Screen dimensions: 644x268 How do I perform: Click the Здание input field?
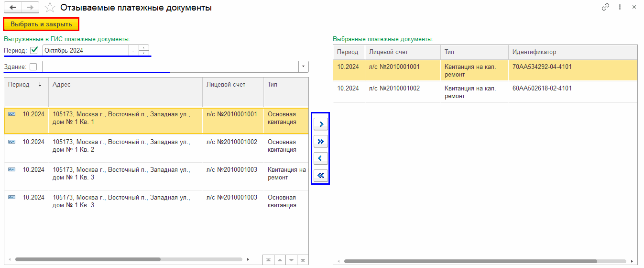[x=170, y=67]
